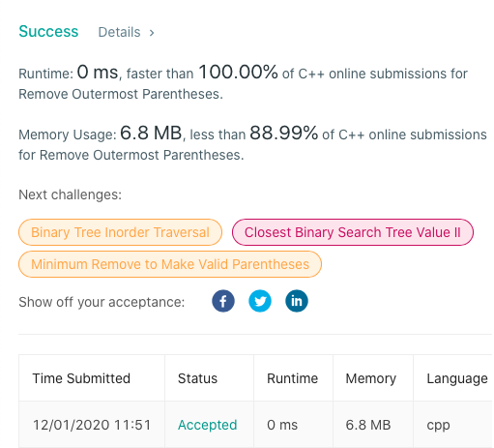
Task: Open Binary Tree Inorder Traversal challenge
Action: (120, 232)
